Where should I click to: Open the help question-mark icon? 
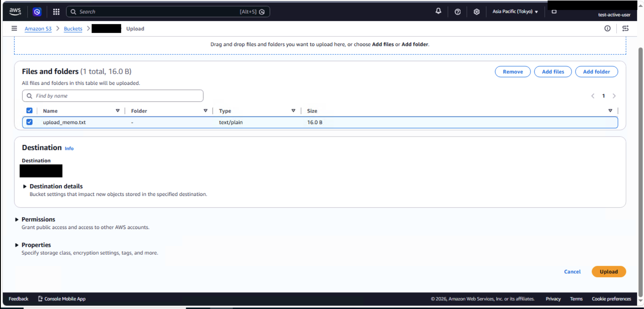click(x=457, y=12)
